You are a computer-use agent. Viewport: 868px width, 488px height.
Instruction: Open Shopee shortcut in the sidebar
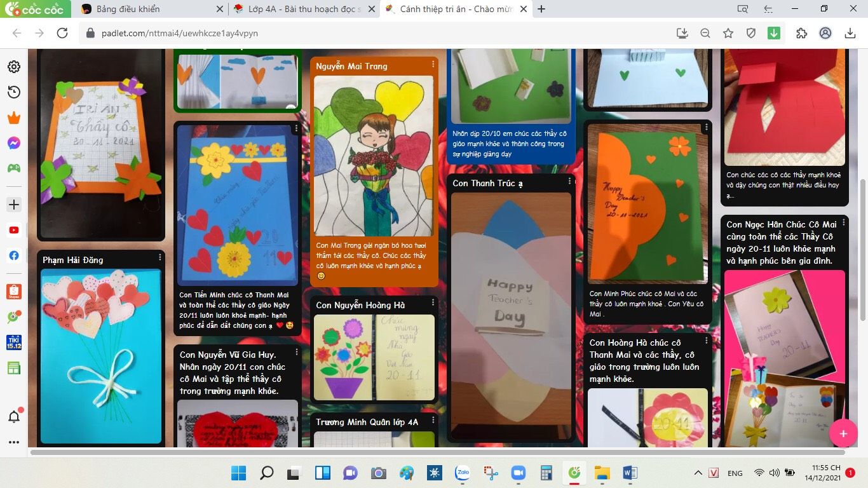pos(14,291)
